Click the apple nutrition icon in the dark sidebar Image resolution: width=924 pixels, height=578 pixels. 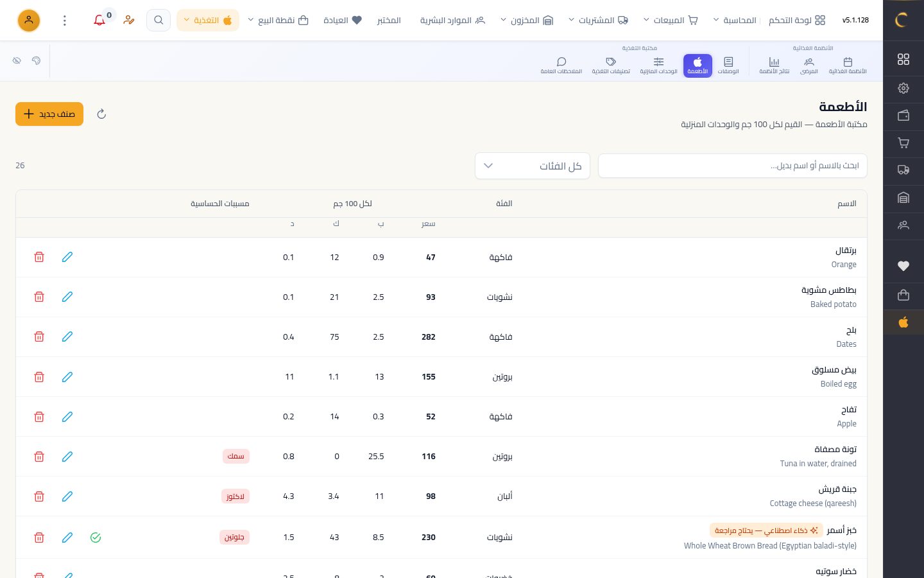tap(903, 322)
